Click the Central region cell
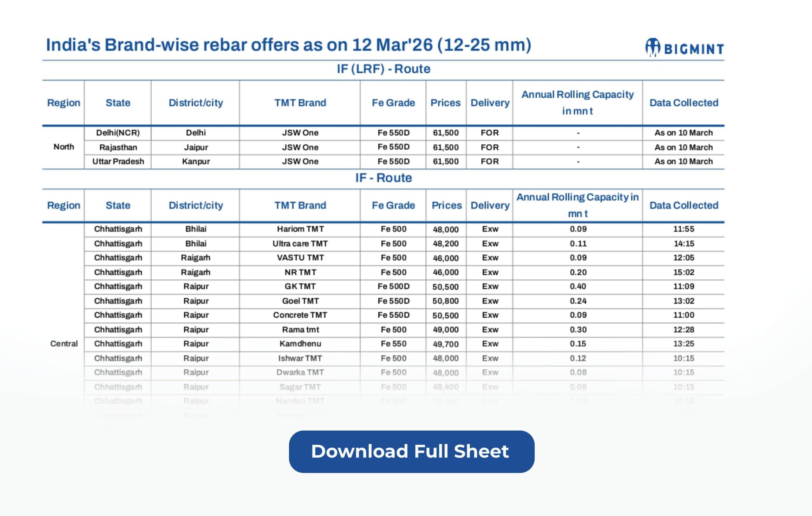The width and height of the screenshot is (812, 516). point(63,344)
